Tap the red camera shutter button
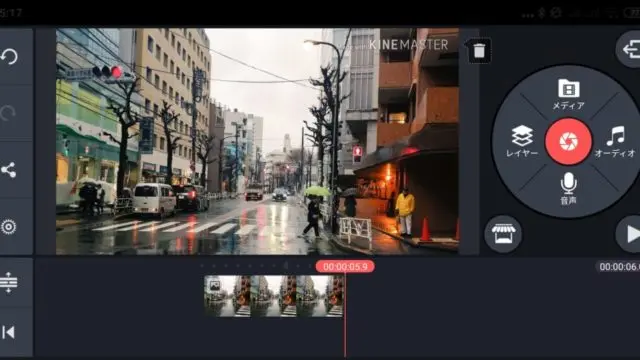The height and width of the screenshot is (360, 640). click(569, 142)
